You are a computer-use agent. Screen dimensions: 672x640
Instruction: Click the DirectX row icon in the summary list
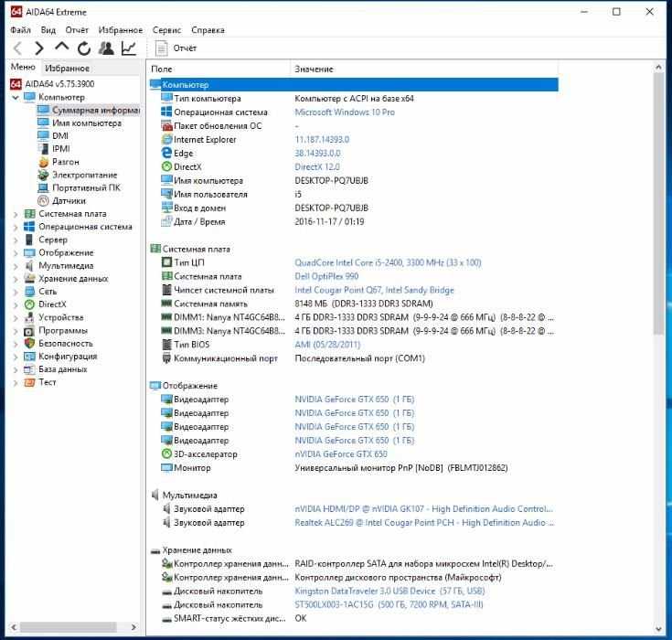pos(166,166)
